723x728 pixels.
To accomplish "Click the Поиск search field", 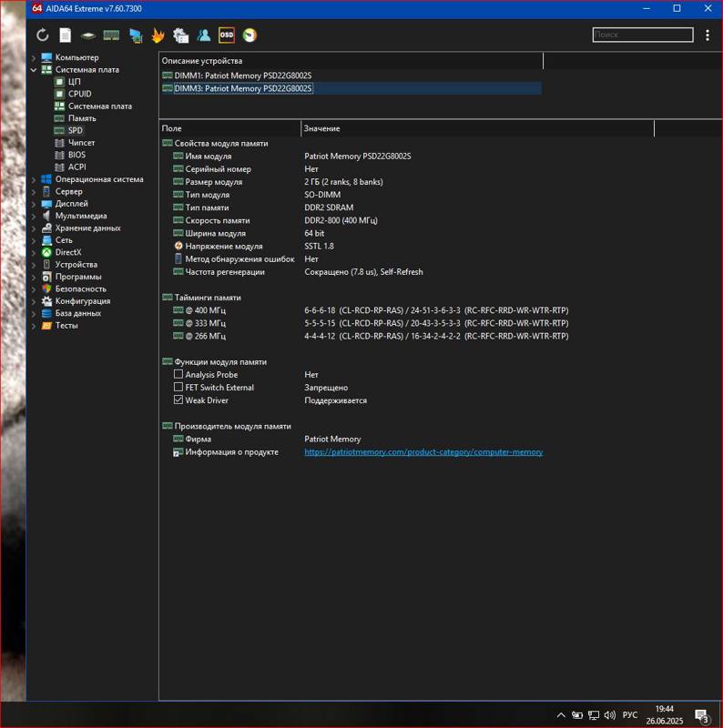I will pos(642,35).
